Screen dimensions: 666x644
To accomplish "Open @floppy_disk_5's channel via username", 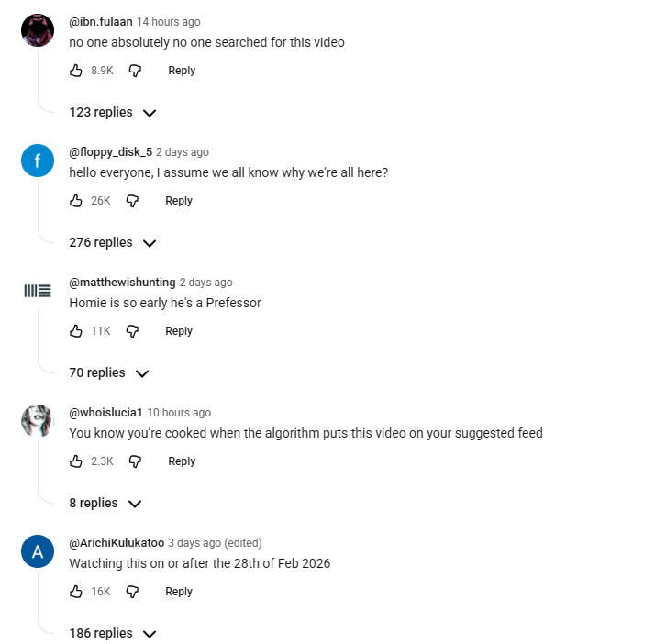I will tap(110, 152).
